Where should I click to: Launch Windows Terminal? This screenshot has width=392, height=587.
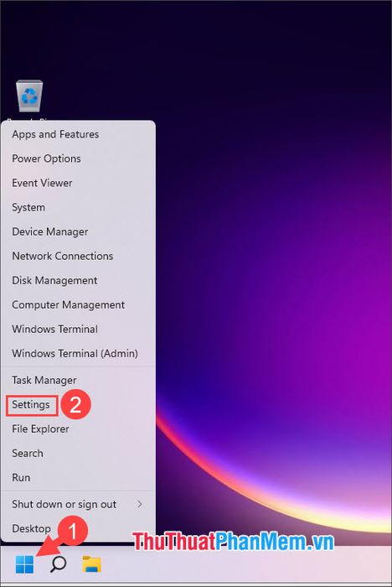(x=78, y=329)
